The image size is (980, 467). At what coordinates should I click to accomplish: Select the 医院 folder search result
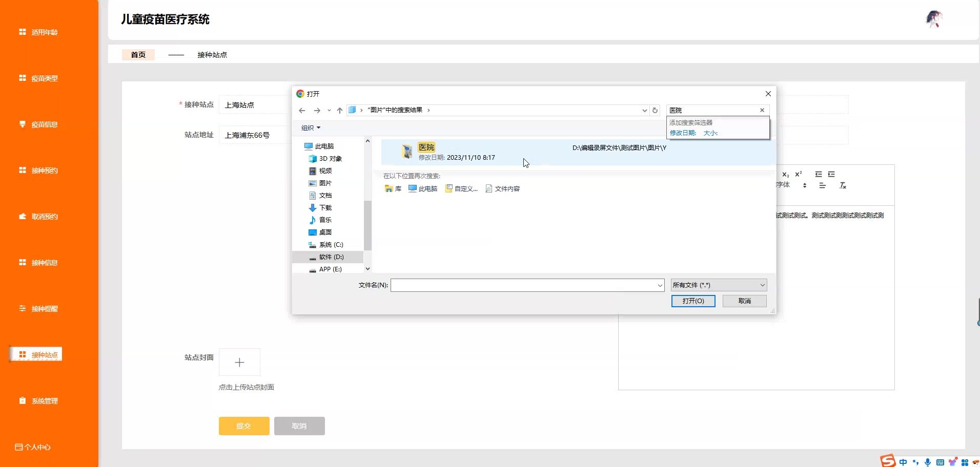pyautogui.click(x=578, y=152)
